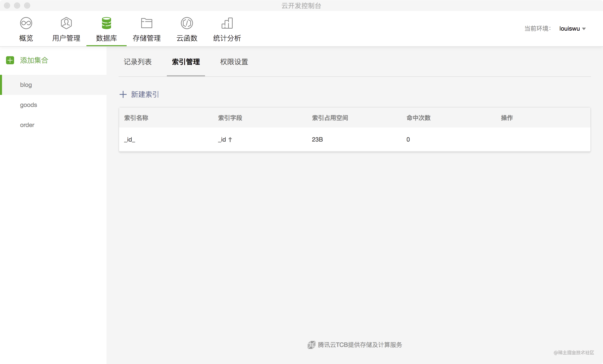Click the 当前环境 label

538,29
